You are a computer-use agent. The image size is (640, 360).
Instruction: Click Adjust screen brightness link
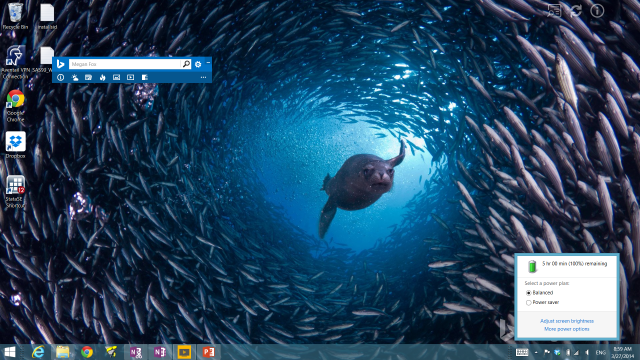point(567,321)
